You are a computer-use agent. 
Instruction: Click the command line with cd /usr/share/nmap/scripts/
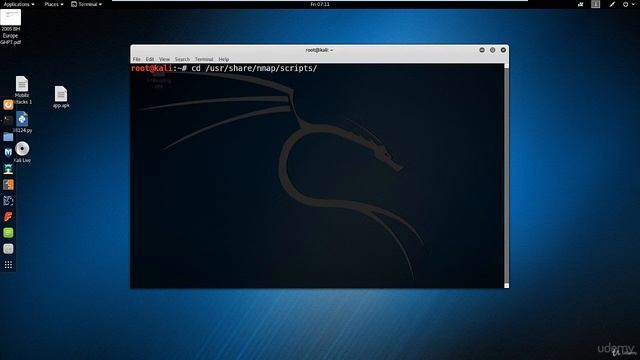[x=224, y=68]
